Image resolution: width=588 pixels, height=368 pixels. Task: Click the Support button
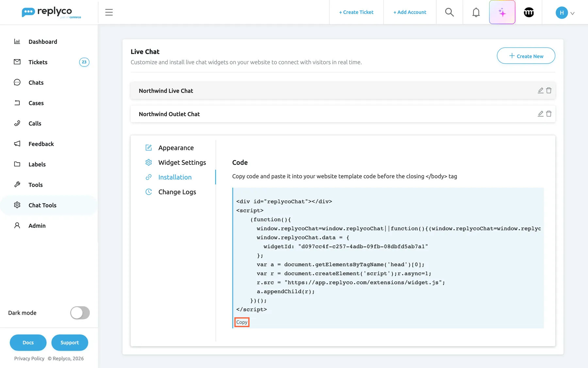[x=70, y=342]
